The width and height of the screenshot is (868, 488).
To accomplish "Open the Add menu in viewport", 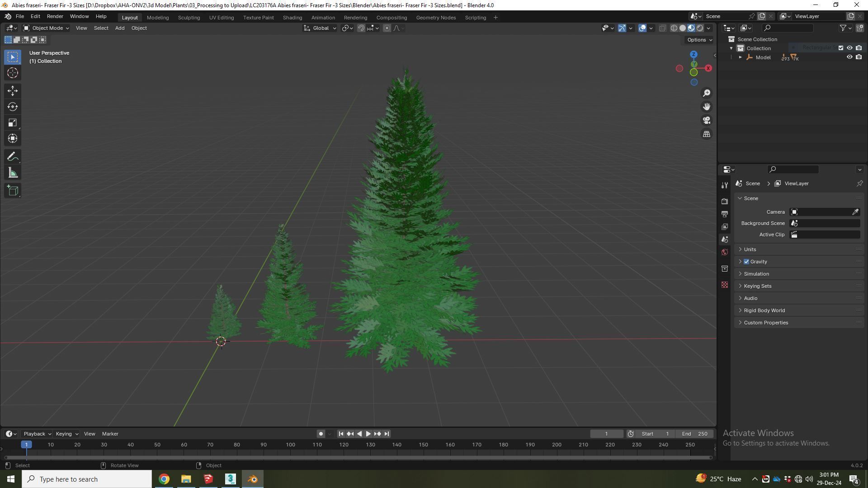I will 120,28.
